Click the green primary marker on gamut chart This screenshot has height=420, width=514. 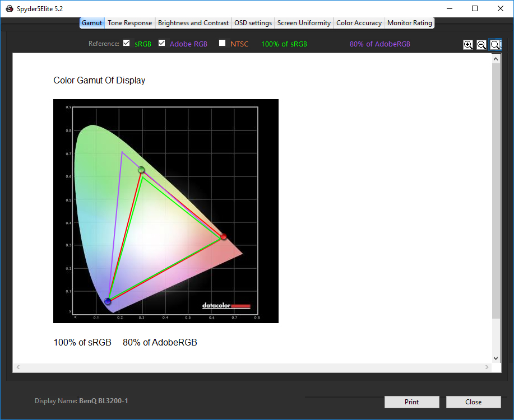[141, 170]
